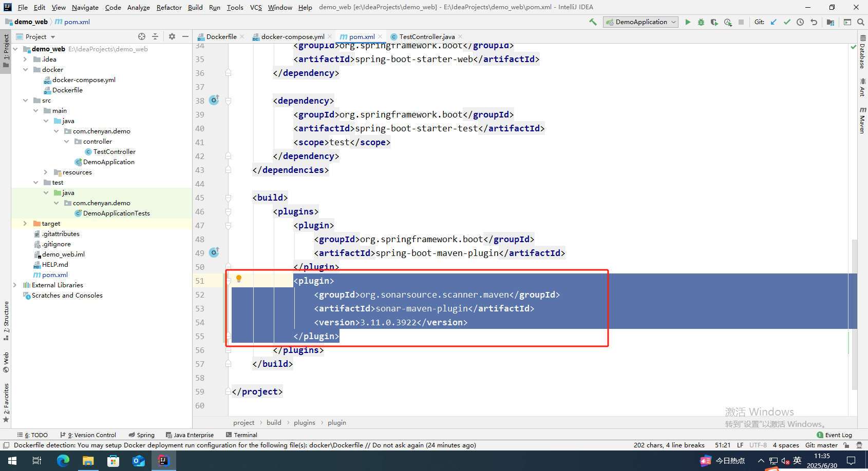Open the profiler run icon

[x=728, y=22]
